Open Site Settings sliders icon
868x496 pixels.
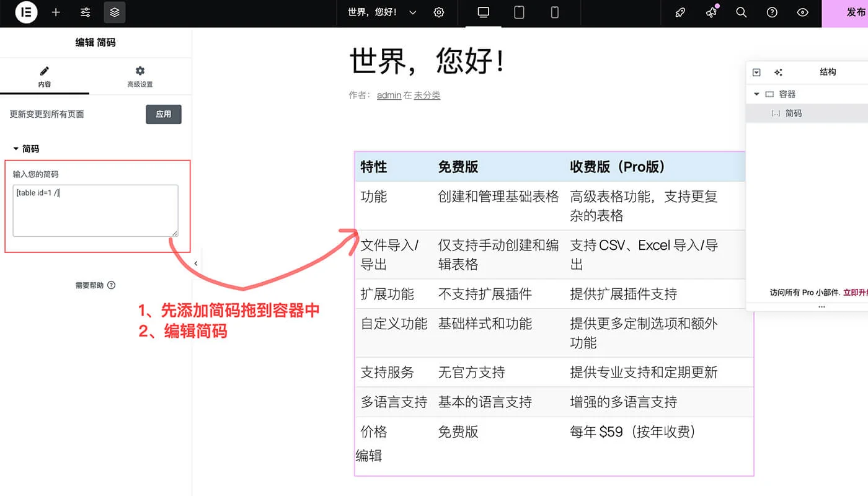point(85,12)
